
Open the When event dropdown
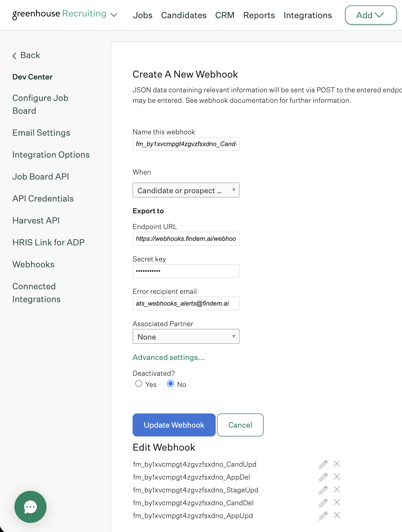[186, 190]
